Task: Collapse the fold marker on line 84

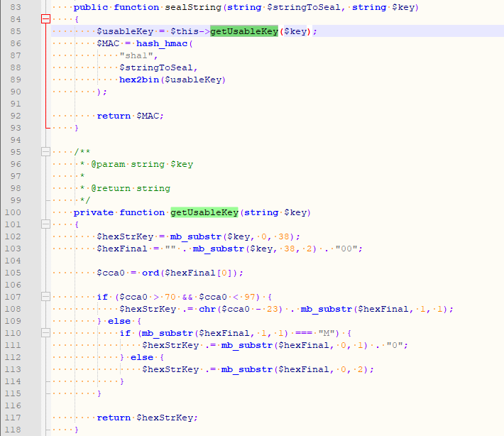Action: click(x=46, y=19)
